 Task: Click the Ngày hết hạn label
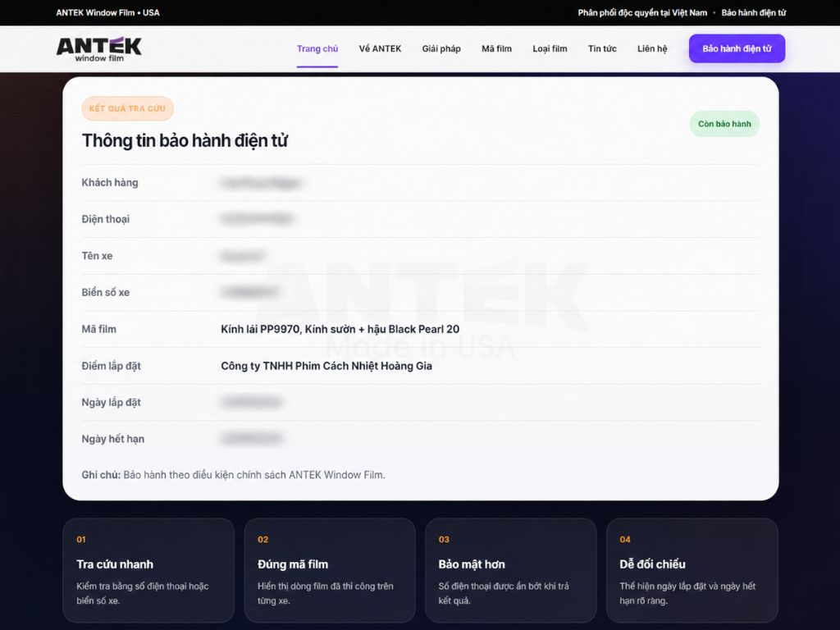(112, 439)
